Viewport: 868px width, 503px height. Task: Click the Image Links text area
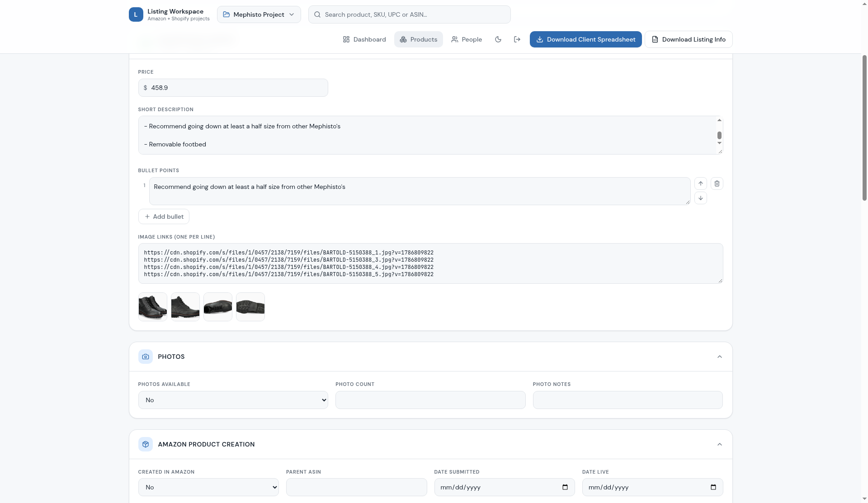(430, 263)
